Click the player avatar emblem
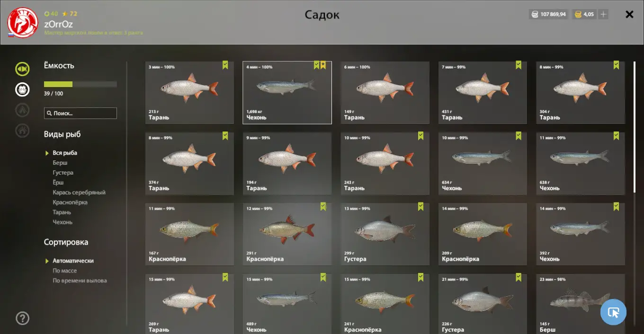The height and width of the screenshot is (334, 644). [x=23, y=23]
